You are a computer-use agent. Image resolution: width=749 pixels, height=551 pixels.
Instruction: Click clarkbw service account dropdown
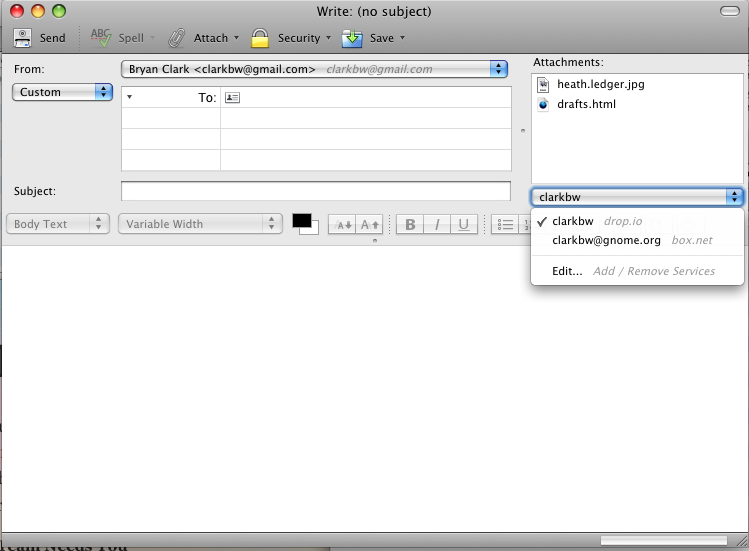tap(637, 197)
